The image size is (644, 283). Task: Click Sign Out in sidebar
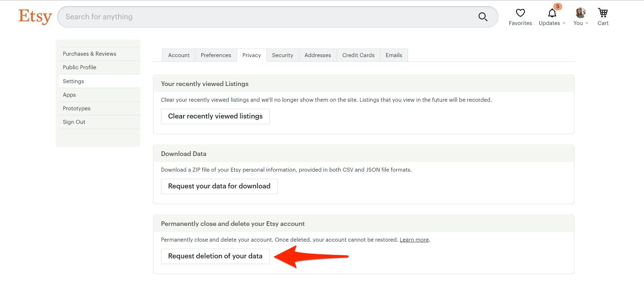(100, 122)
